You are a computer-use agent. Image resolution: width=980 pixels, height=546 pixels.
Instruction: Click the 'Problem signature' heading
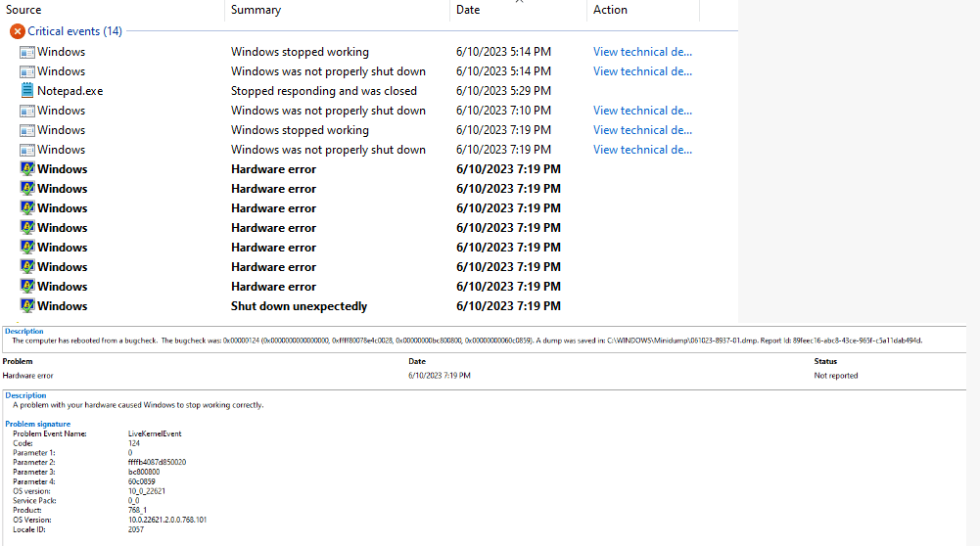click(x=37, y=424)
